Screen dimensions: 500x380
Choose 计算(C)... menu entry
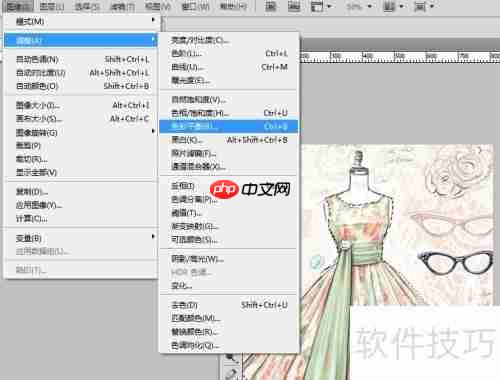tap(80, 219)
